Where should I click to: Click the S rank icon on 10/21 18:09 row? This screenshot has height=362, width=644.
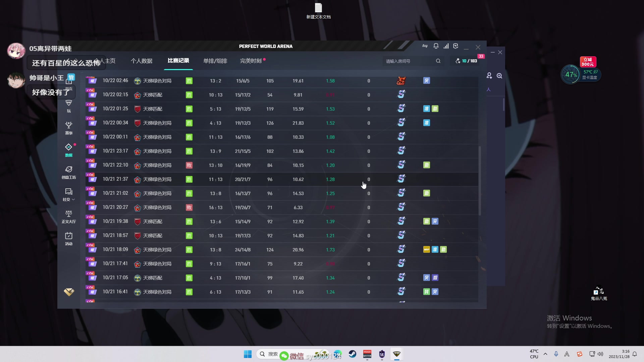point(401,249)
